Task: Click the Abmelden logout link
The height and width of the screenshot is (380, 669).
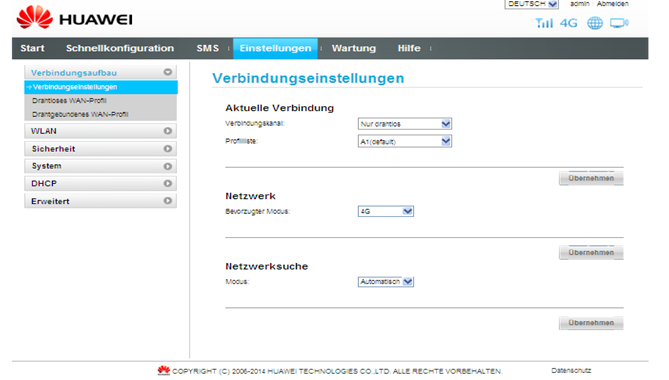Action: click(612, 4)
